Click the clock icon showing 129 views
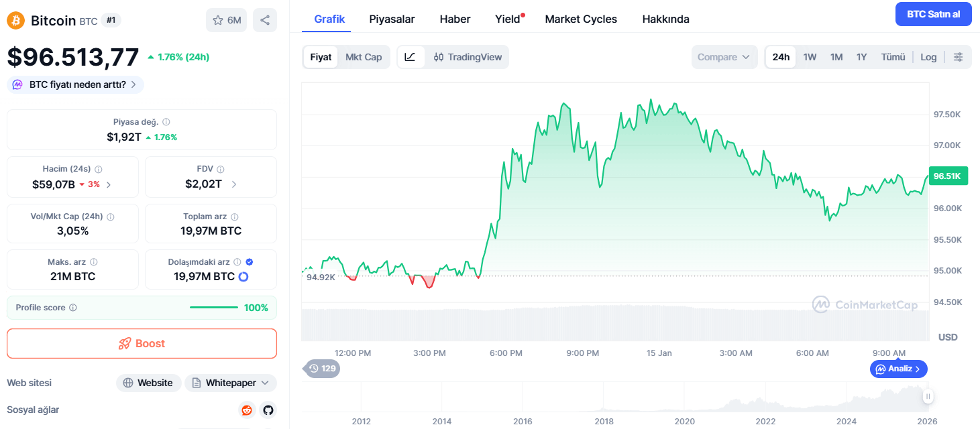Image resolution: width=980 pixels, height=429 pixels. pos(321,369)
